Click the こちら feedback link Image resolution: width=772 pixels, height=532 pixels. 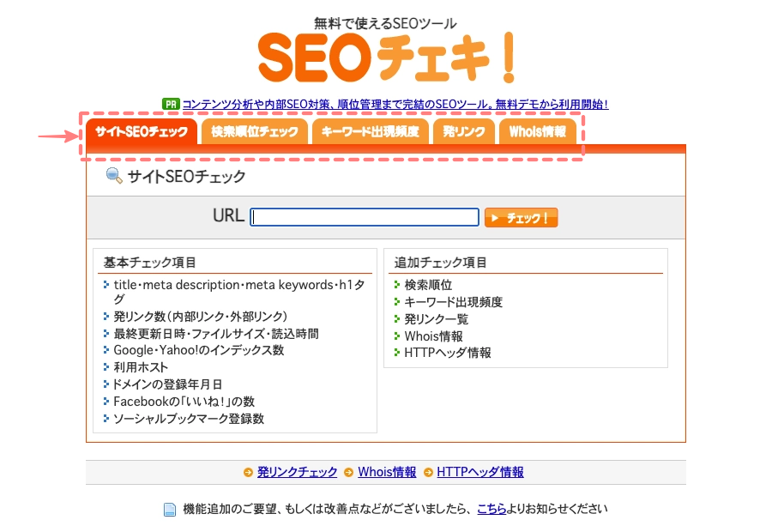[x=492, y=509]
